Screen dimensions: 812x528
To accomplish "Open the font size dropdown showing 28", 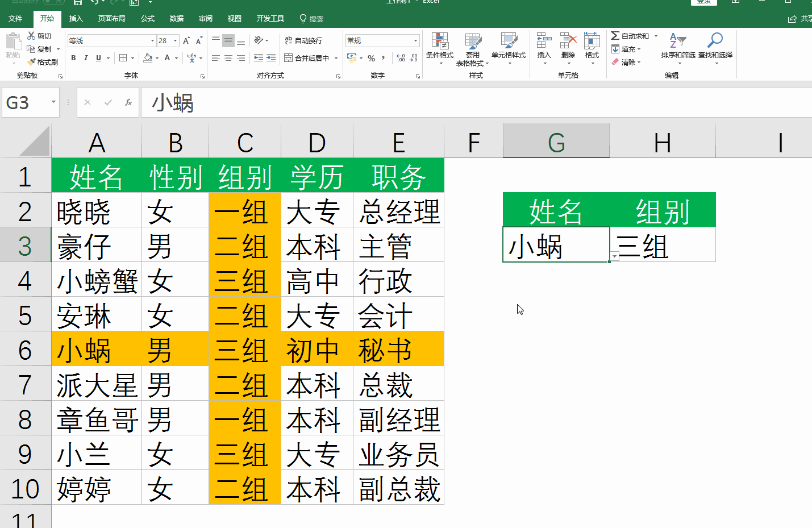I will point(176,40).
